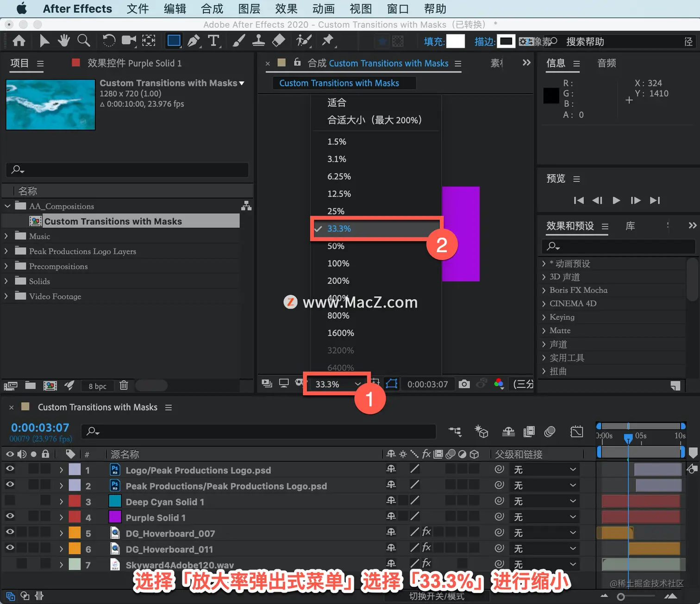The width and height of the screenshot is (700, 604).
Task: Expand the Purple Solid 1 layer properties
Action: pos(61,517)
